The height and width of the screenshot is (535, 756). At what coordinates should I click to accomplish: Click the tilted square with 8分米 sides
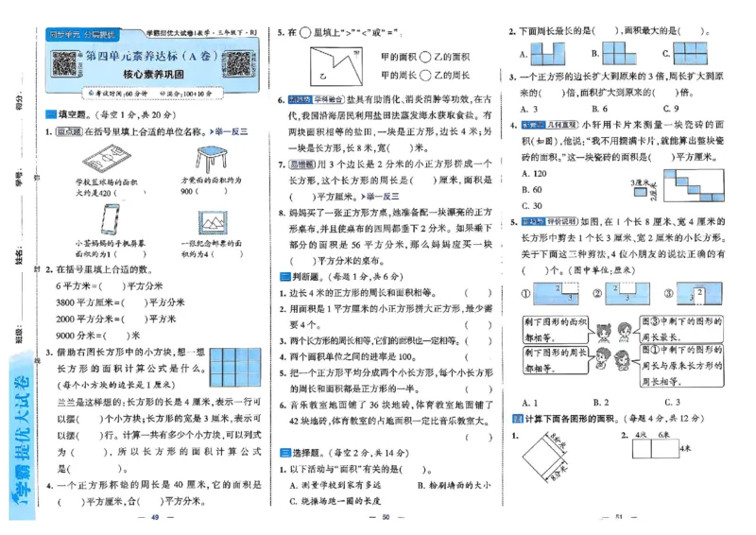(545, 457)
